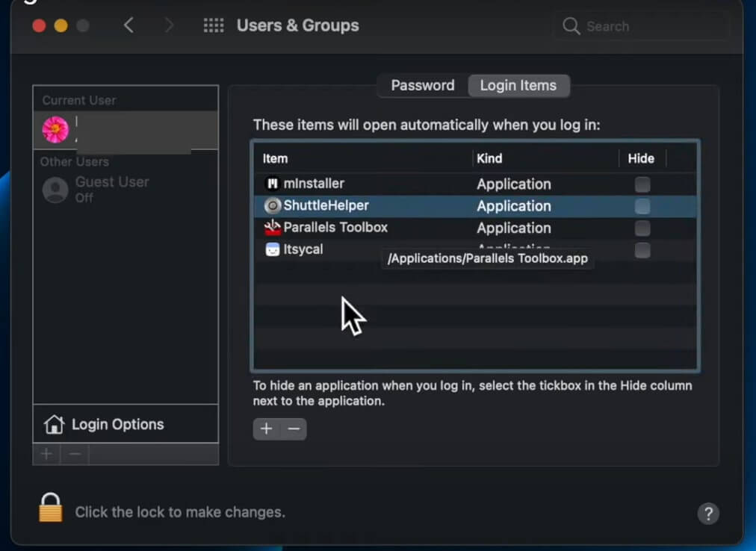Click the help question mark button
756x551 pixels.
(x=707, y=513)
